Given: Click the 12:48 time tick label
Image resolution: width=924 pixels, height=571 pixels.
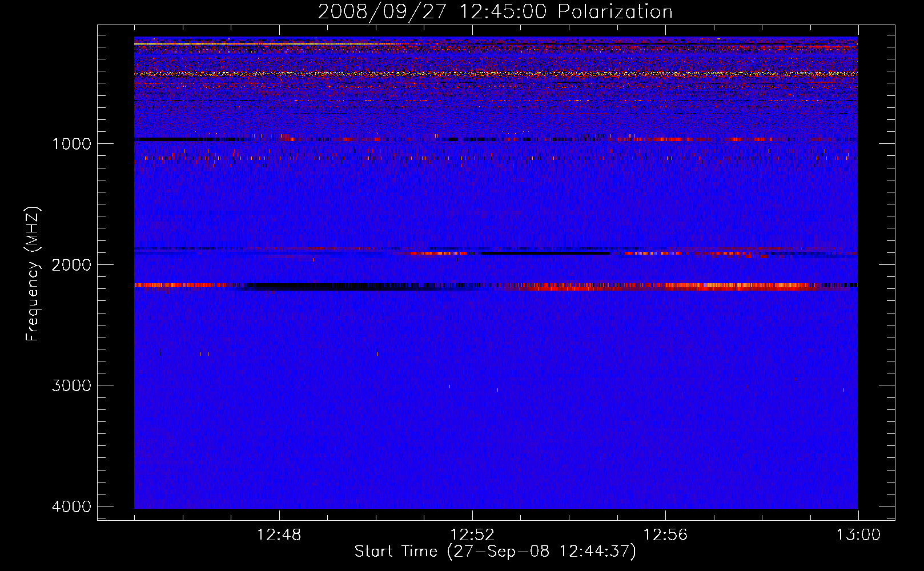Looking at the screenshot, I should point(279,535).
